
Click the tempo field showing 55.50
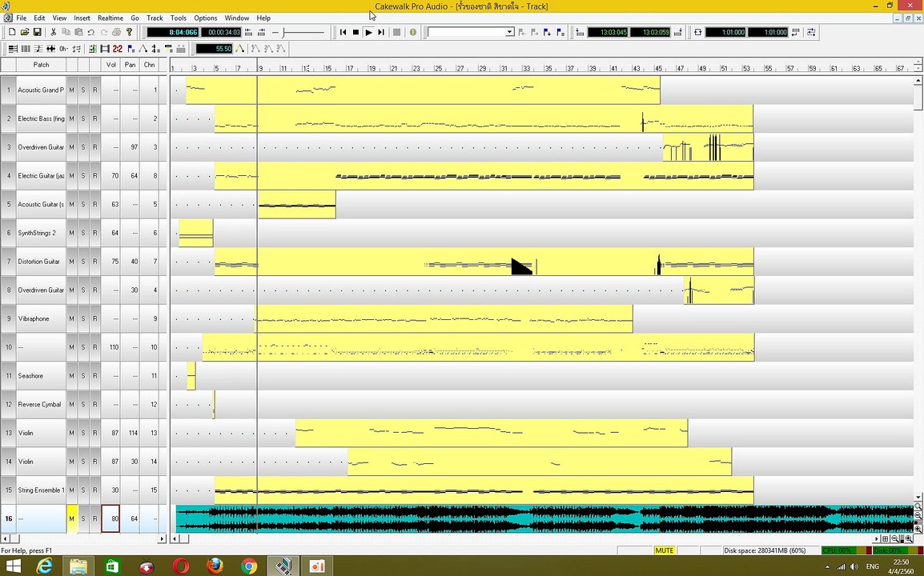tap(215, 49)
